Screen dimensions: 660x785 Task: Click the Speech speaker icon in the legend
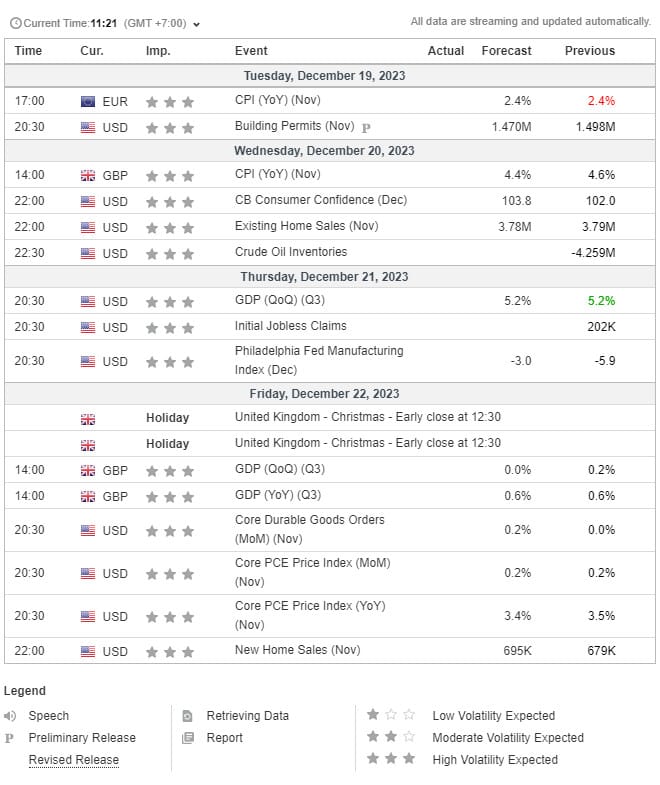tap(10, 716)
